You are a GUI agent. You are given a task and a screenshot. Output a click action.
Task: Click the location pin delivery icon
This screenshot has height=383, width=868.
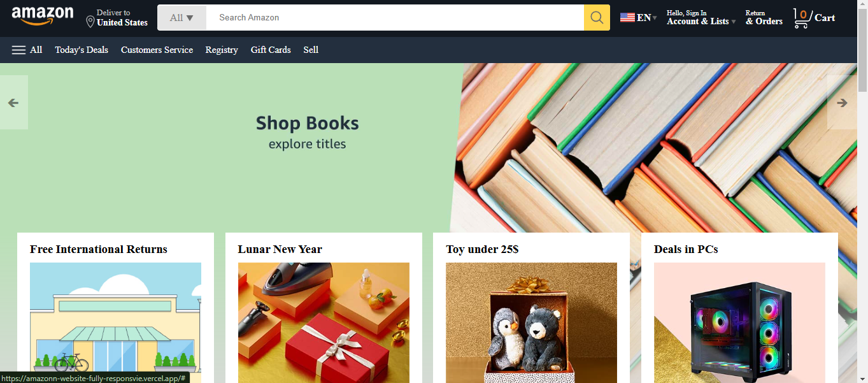pos(90,22)
